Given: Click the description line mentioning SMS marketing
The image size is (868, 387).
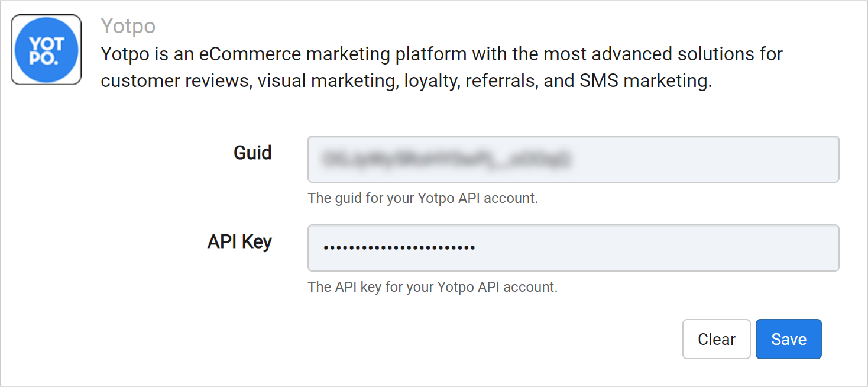Looking at the screenshot, I should (406, 81).
